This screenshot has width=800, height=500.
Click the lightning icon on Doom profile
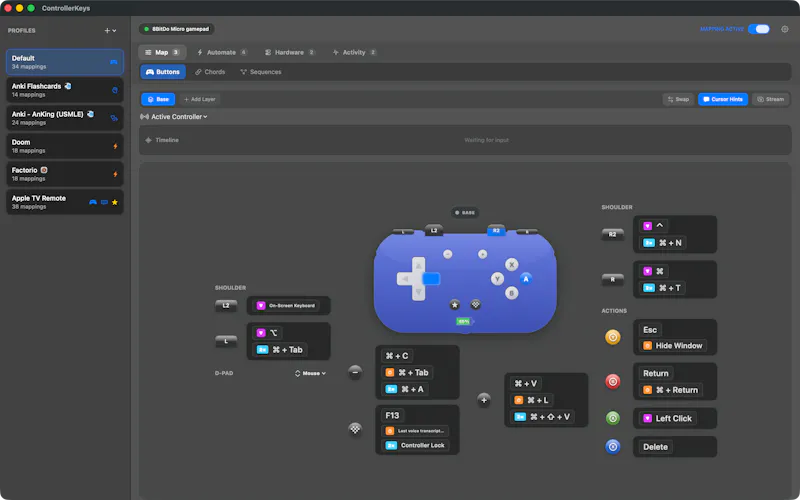pyautogui.click(x=115, y=146)
